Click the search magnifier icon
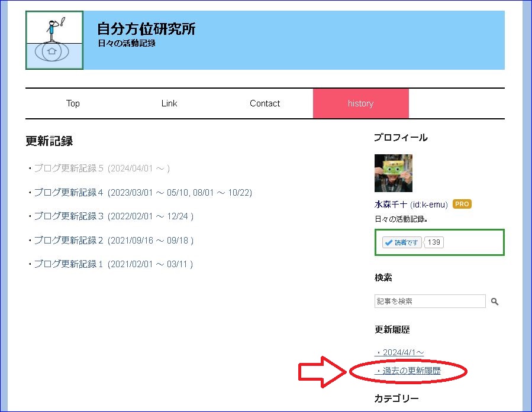532x412 pixels. point(495,301)
